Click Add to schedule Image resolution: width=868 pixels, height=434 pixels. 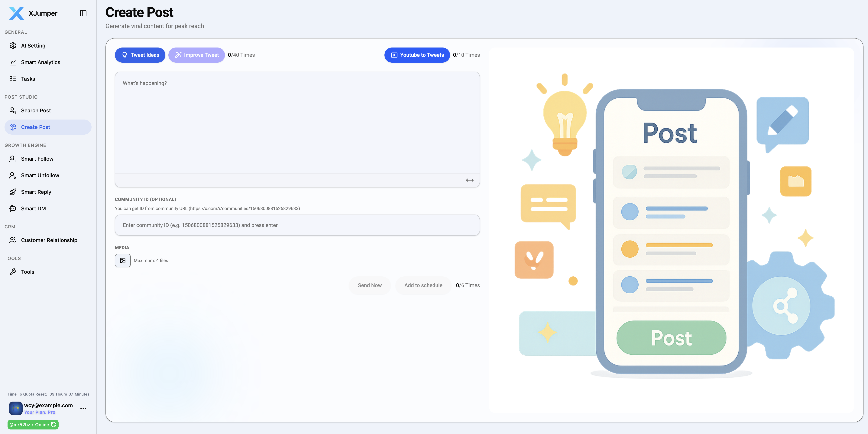point(423,285)
